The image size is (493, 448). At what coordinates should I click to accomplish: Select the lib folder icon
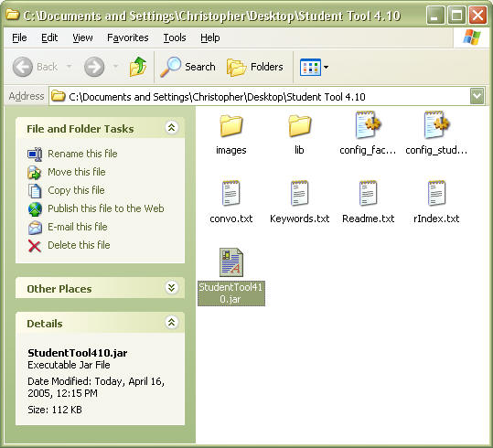click(299, 126)
